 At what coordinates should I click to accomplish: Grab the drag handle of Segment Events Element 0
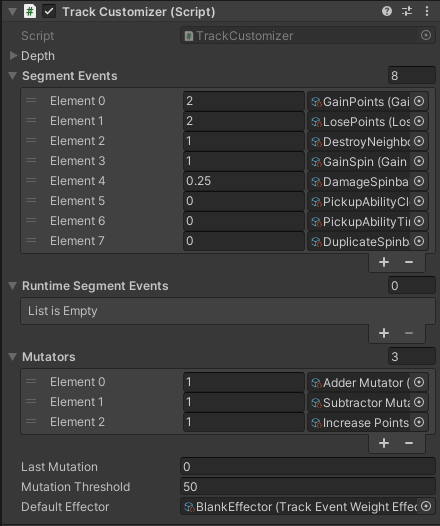click(31, 100)
